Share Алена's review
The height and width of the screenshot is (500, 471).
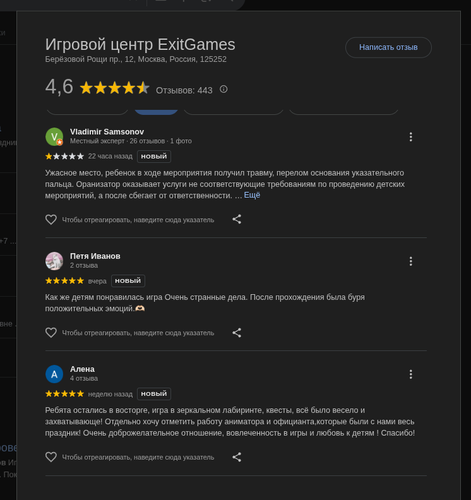pos(237,457)
